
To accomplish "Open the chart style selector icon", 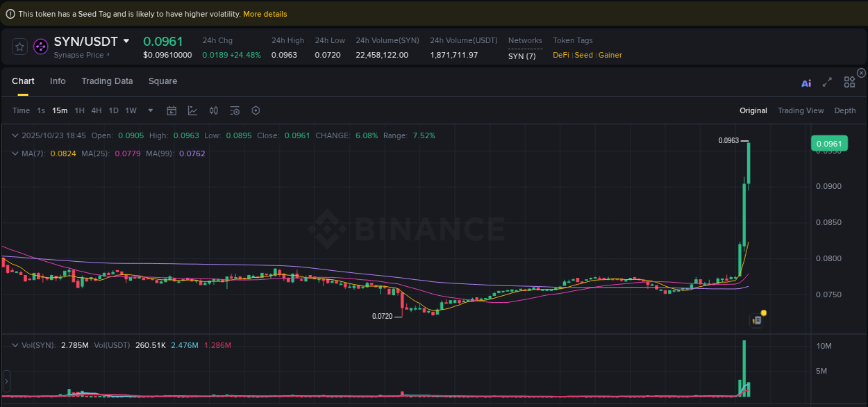I will click(192, 110).
